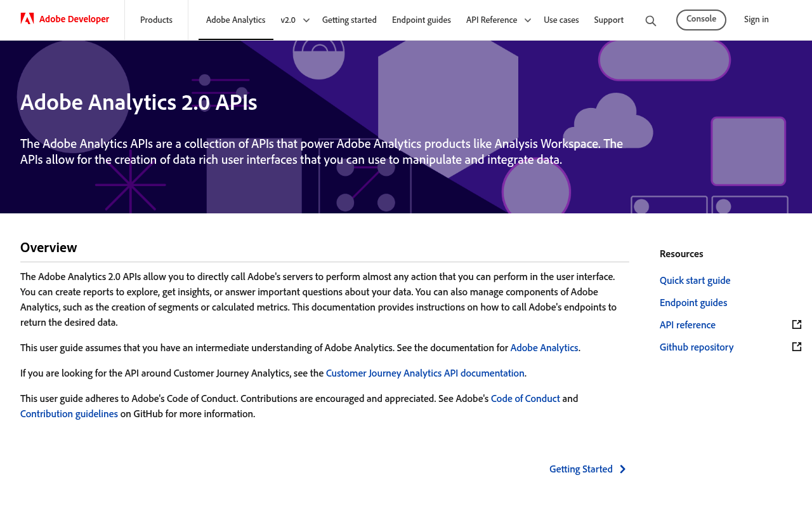Image resolution: width=812 pixels, height=508 pixels.
Task: Click the Adobe logo icon
Action: point(27,18)
